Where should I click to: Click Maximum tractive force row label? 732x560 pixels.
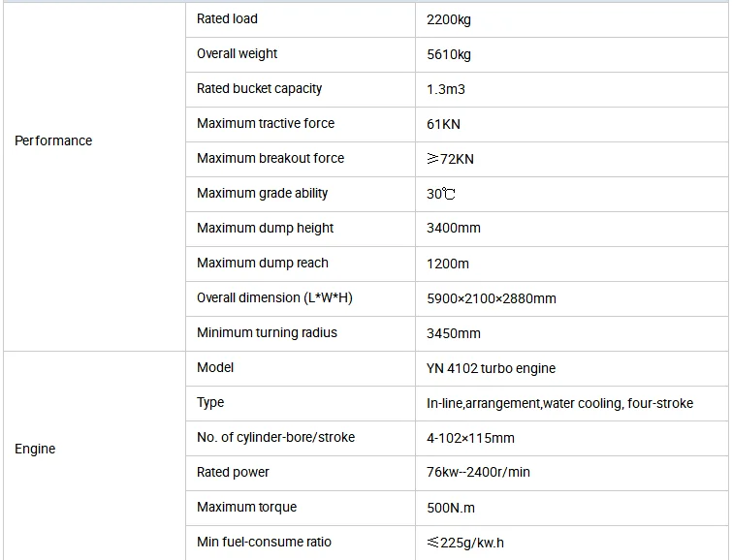(265, 123)
